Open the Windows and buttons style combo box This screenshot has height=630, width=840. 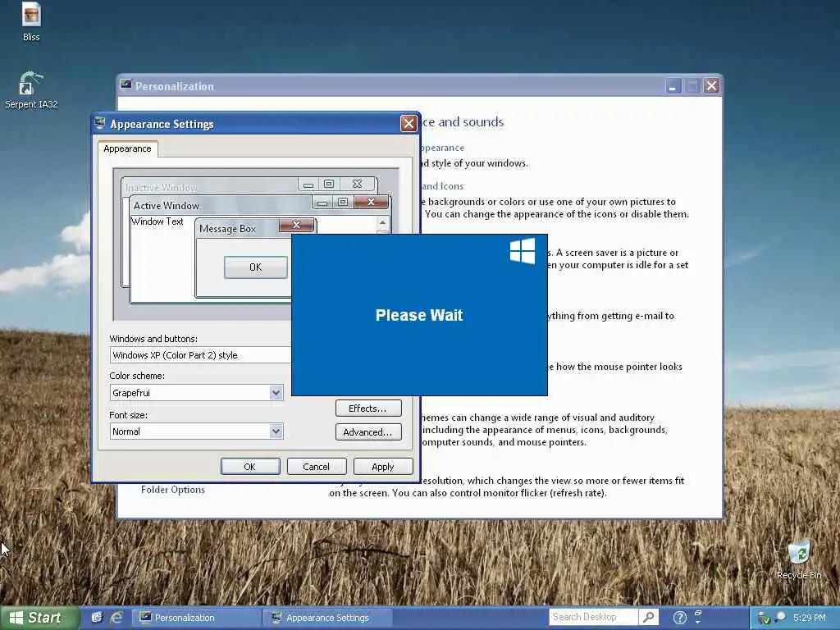point(201,355)
